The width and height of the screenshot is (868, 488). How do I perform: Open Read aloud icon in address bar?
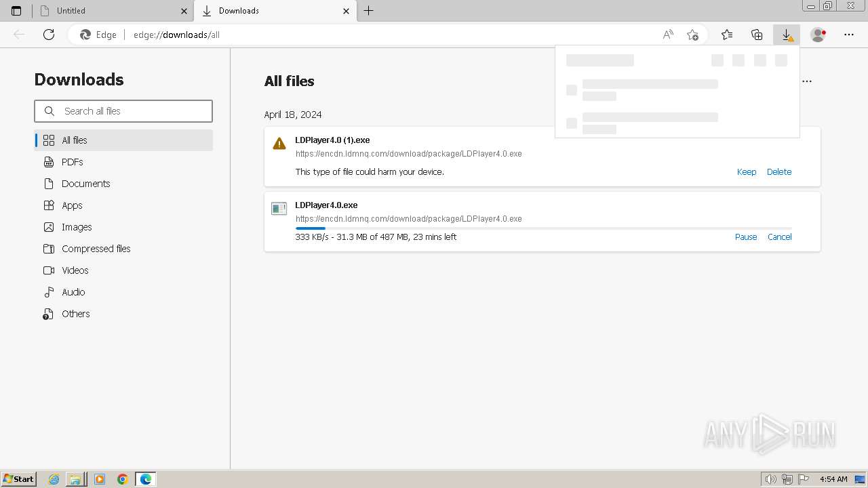point(668,35)
